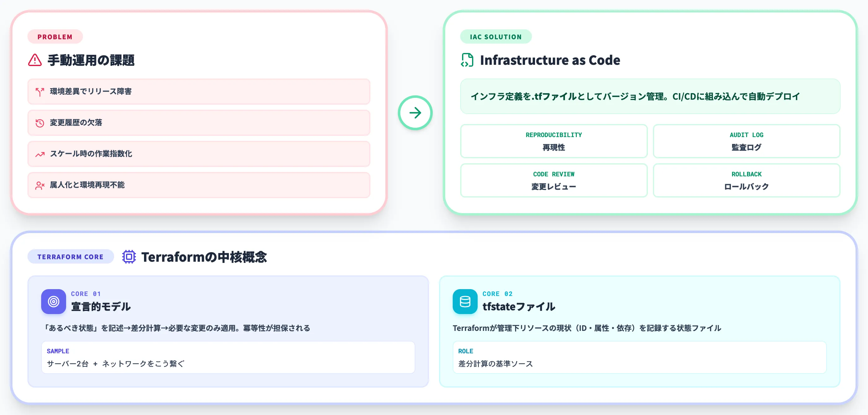Click the green right-arrow circle between the cards
Screen dimensions: 868x415
(415, 112)
